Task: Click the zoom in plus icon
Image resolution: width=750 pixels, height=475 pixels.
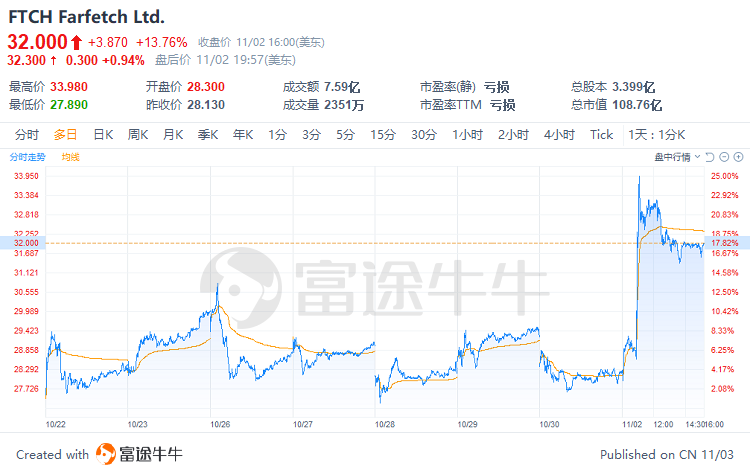Action: pos(739,157)
